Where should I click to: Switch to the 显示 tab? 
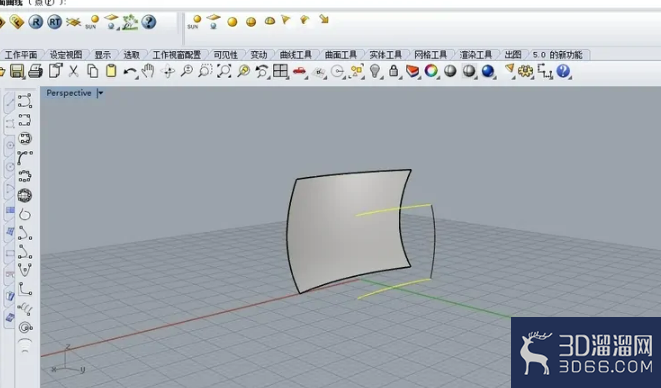pyautogui.click(x=102, y=55)
